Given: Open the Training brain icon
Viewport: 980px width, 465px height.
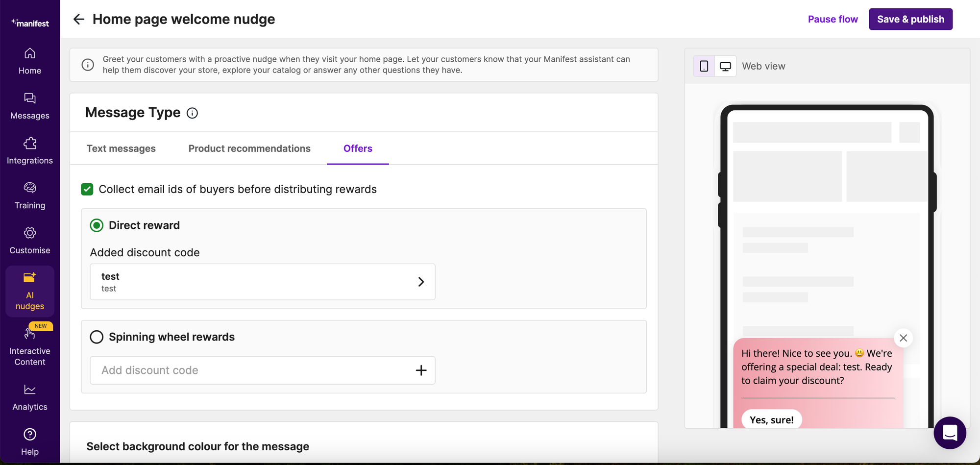Looking at the screenshot, I should click(30, 188).
